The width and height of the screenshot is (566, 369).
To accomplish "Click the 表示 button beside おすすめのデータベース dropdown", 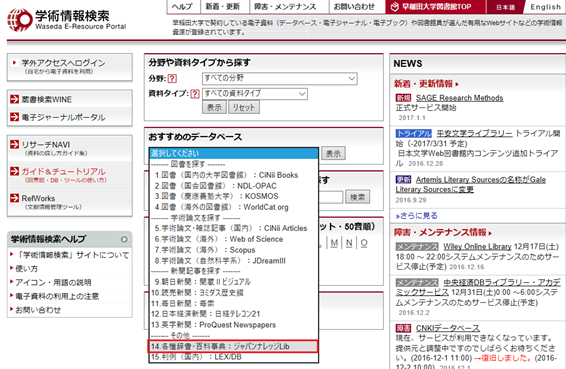I will [x=333, y=153].
